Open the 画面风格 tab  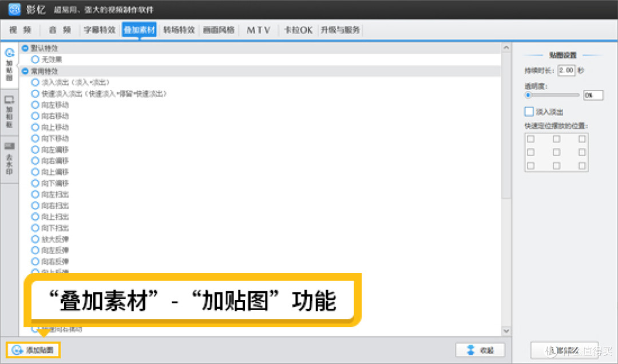(219, 30)
